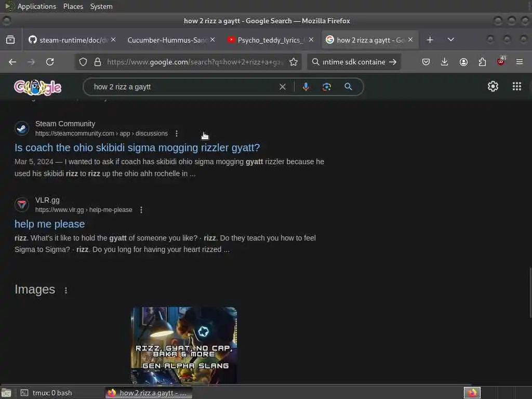Open more options for Steam Community result
Image resolution: width=532 pixels, height=399 pixels.
coord(177,134)
